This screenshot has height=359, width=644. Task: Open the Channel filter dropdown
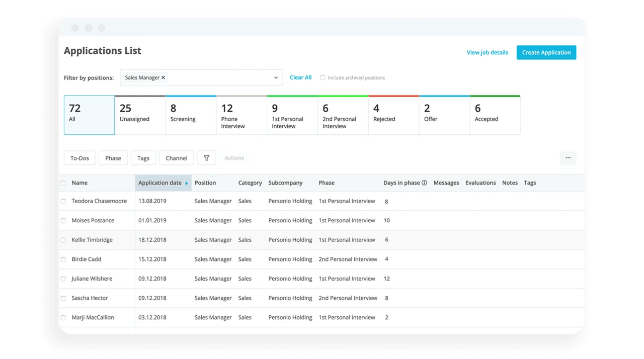[177, 158]
